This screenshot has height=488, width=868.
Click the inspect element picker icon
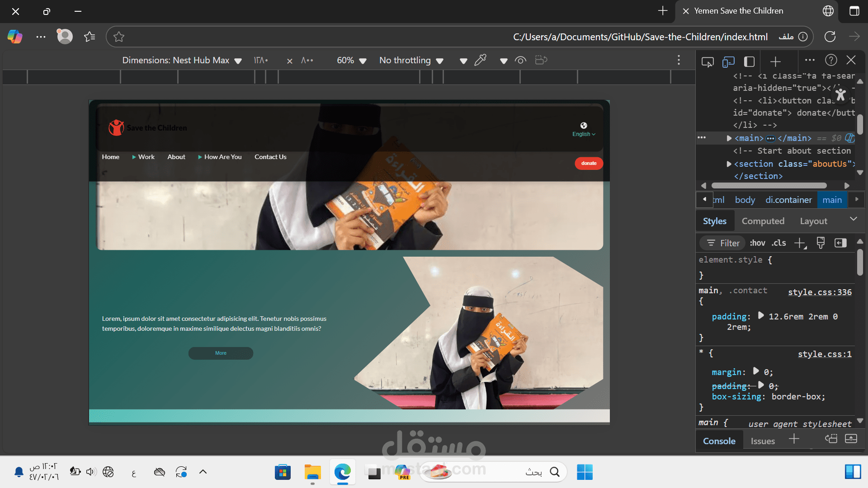708,61
